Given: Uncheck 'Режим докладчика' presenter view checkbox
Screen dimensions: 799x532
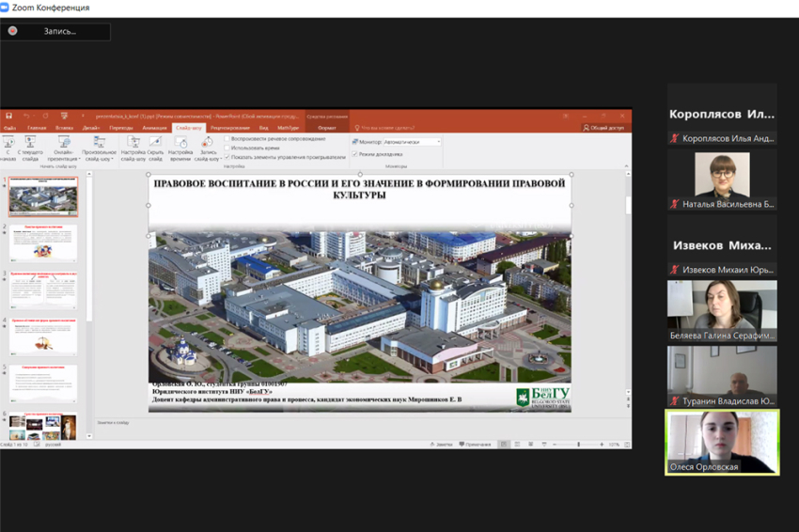Looking at the screenshot, I should [355, 154].
